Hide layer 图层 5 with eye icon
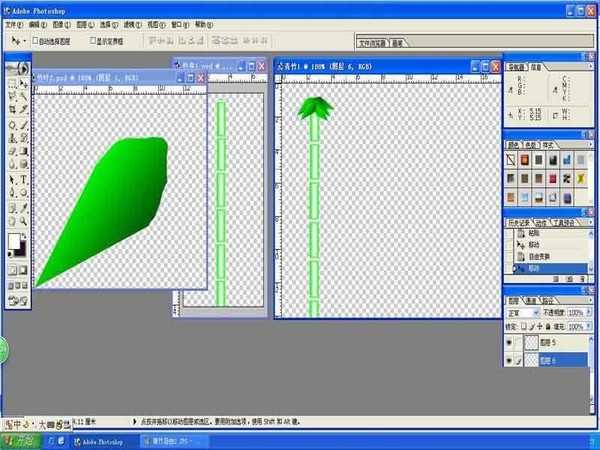 pos(510,340)
